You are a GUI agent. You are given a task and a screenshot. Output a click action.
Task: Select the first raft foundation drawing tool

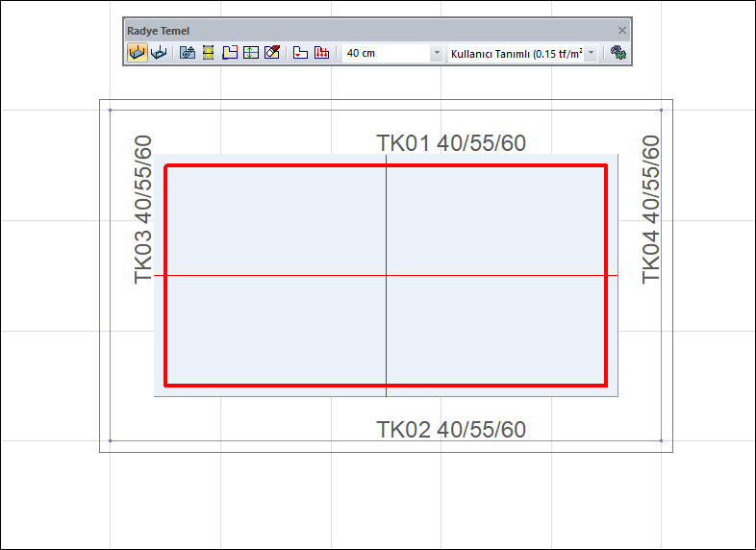(137, 53)
